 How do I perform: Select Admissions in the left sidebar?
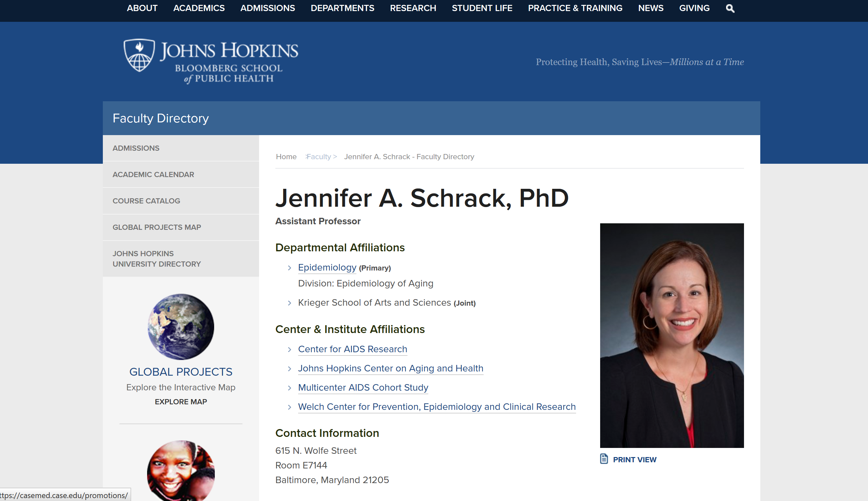(x=181, y=148)
